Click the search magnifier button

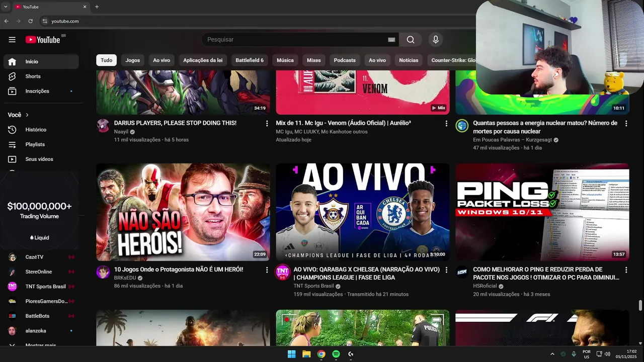[x=411, y=40]
